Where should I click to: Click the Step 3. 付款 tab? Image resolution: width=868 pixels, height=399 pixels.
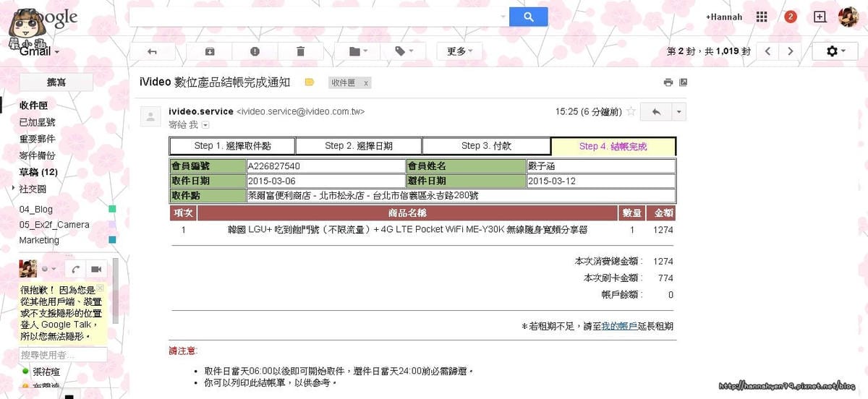click(x=486, y=146)
